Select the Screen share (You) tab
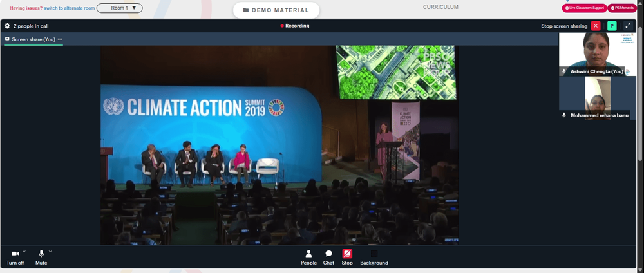The width and height of the screenshot is (644, 273). point(31,39)
